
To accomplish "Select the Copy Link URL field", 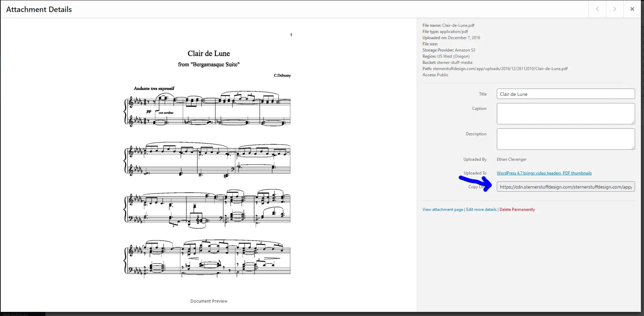I will [565, 187].
